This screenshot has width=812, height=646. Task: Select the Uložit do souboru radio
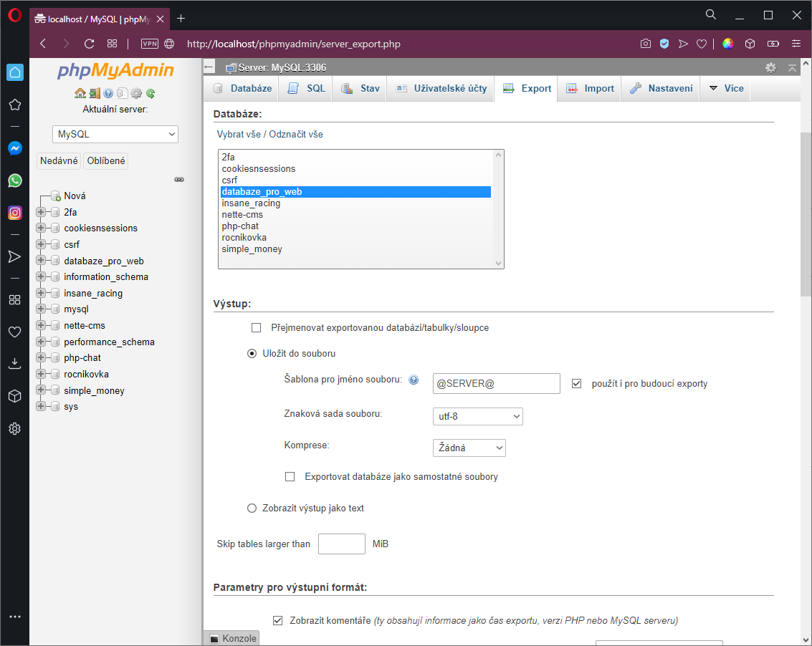(252, 354)
